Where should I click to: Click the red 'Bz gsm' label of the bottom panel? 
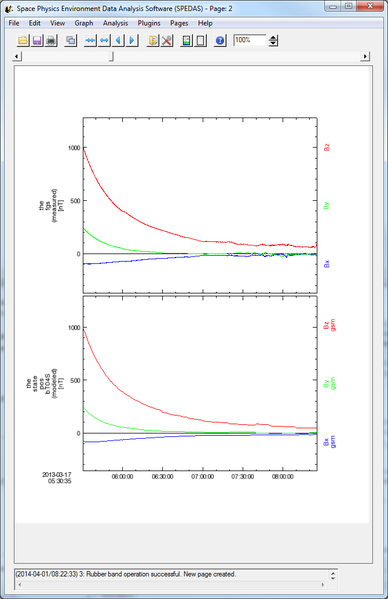pos(330,325)
